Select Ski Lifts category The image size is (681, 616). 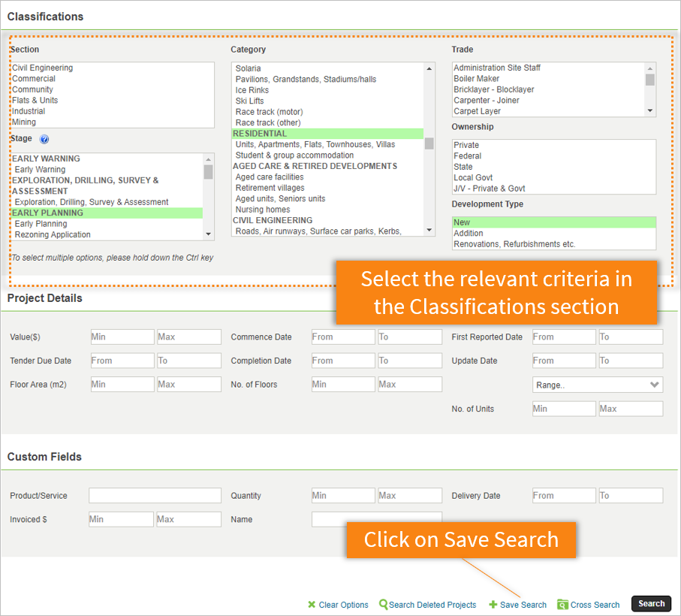click(x=327, y=101)
